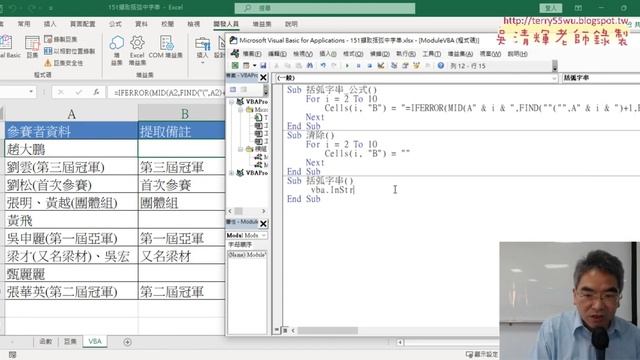Run the macro with the play icon

click(347, 66)
